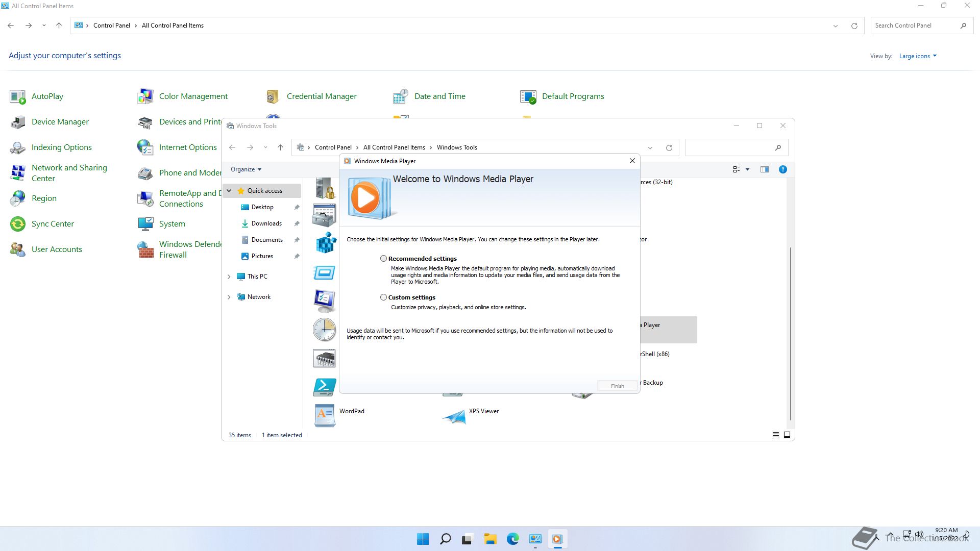980x551 pixels.
Task: Open Start menu on taskbar
Action: (x=423, y=539)
